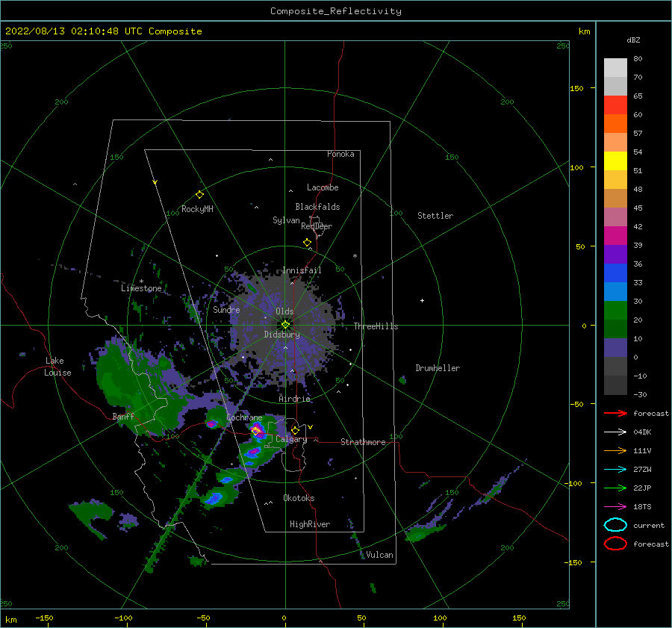Click the yellow V marker northeast of Calgary
The width and height of the screenshot is (672, 628).
click(311, 427)
